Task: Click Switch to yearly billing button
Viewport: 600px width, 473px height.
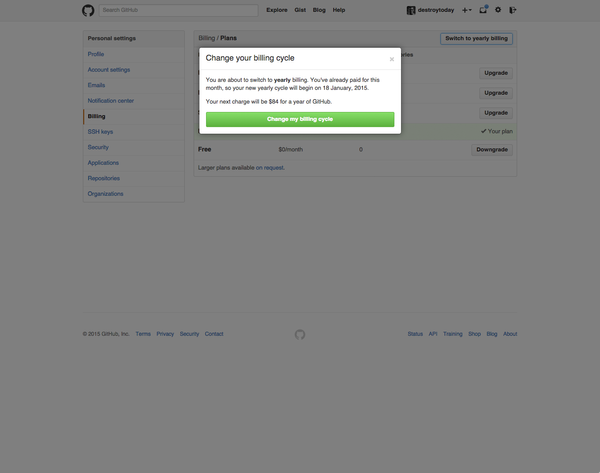Action: click(x=476, y=38)
